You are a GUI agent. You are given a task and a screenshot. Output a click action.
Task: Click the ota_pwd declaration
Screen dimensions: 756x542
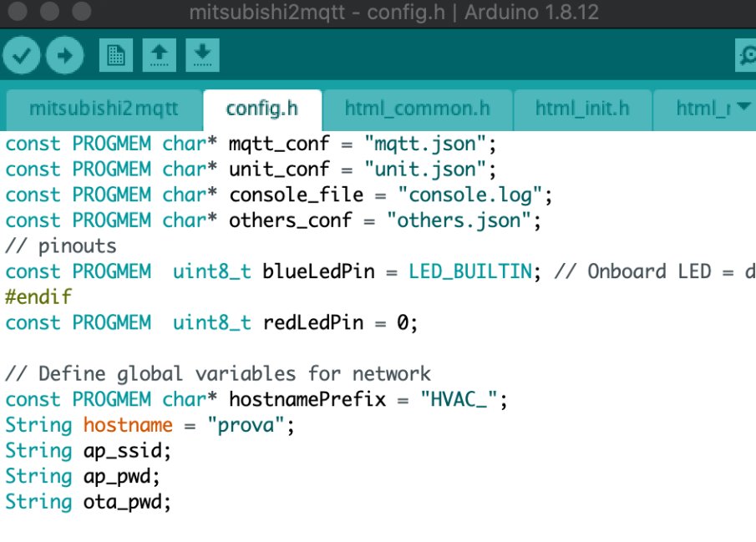(88, 502)
